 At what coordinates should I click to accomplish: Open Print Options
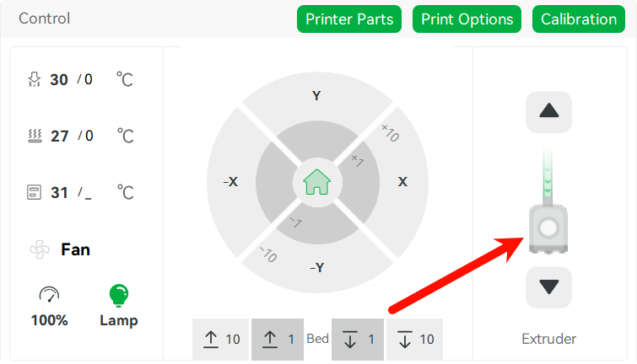coord(467,19)
